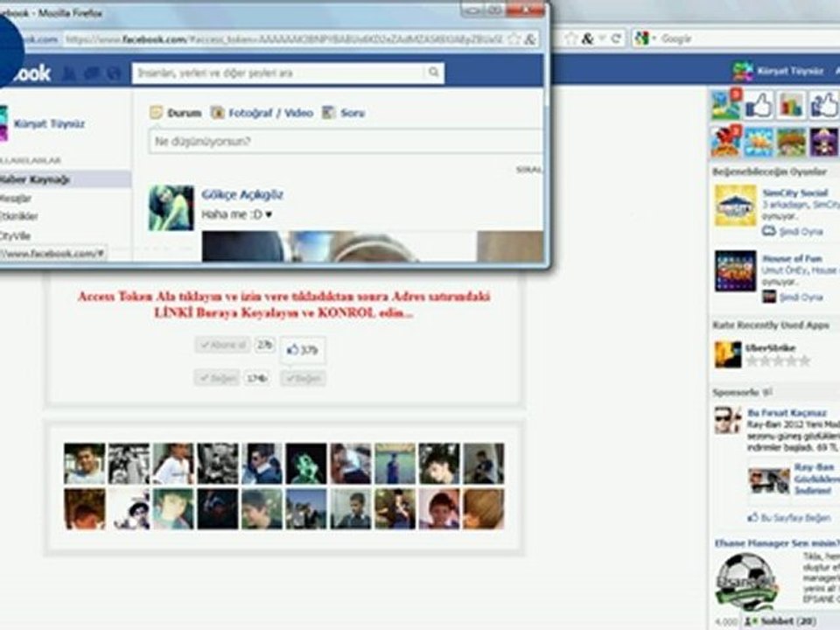This screenshot has width=840, height=630.
Task: Click Kürşat Tüysüz name in background header
Action: (x=789, y=71)
